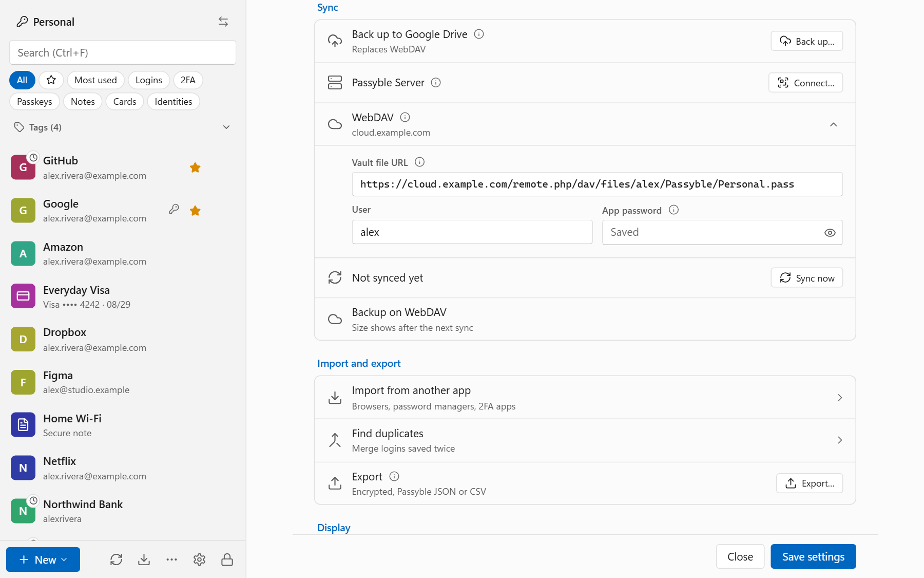
Task: Click the Dropbox avatar icon
Action: pyautogui.click(x=23, y=339)
